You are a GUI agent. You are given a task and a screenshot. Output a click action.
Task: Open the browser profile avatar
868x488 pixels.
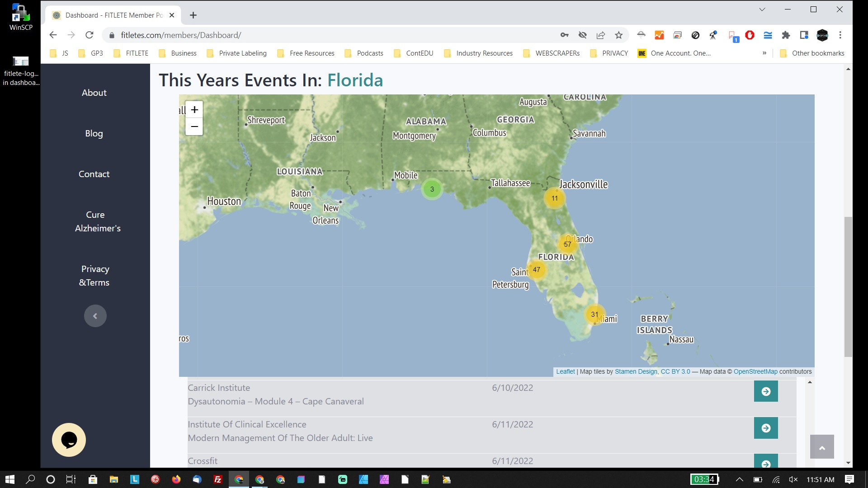822,35
